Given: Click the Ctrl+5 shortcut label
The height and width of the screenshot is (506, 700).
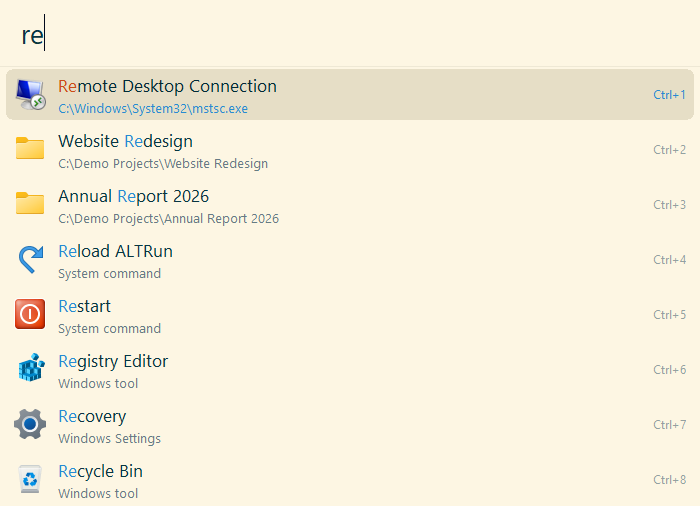Looking at the screenshot, I should click(669, 314).
